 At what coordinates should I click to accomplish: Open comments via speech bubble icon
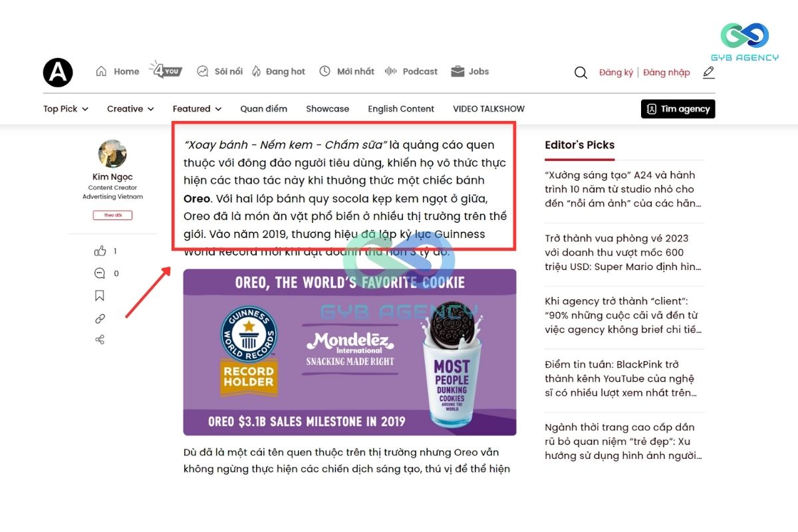100,273
